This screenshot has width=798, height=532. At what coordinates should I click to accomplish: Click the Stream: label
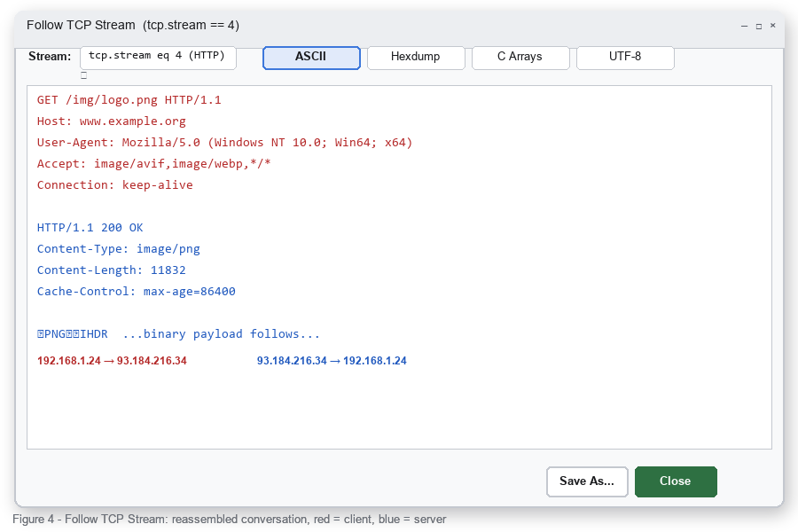[50, 57]
